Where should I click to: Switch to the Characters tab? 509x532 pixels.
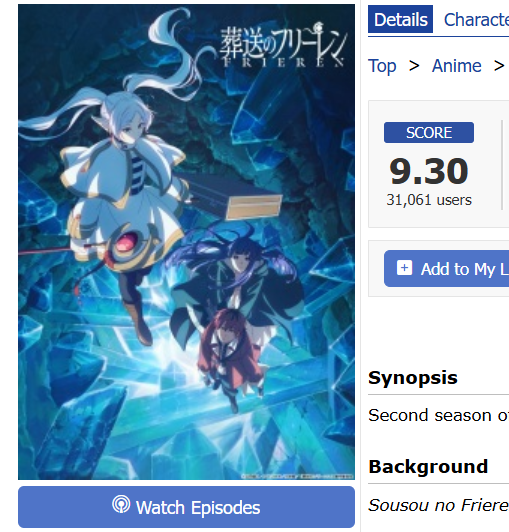[476, 20]
